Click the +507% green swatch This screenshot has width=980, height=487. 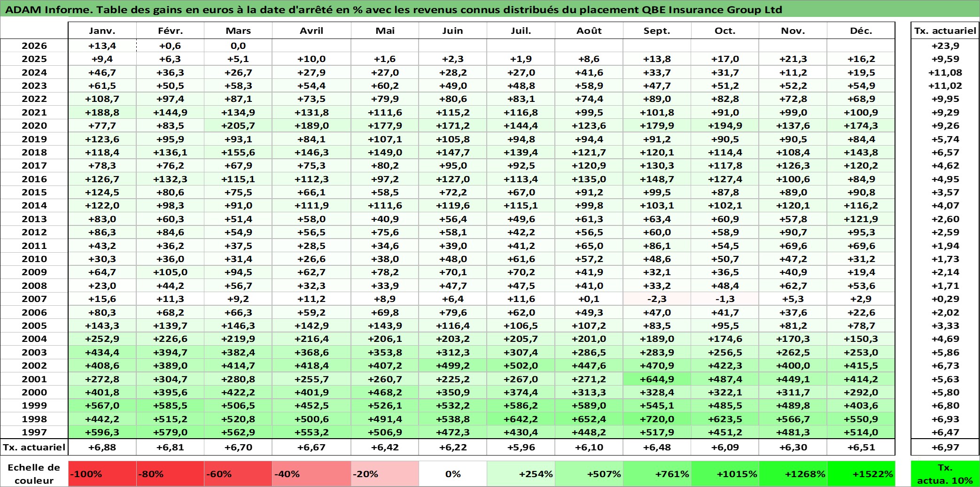[x=589, y=474]
